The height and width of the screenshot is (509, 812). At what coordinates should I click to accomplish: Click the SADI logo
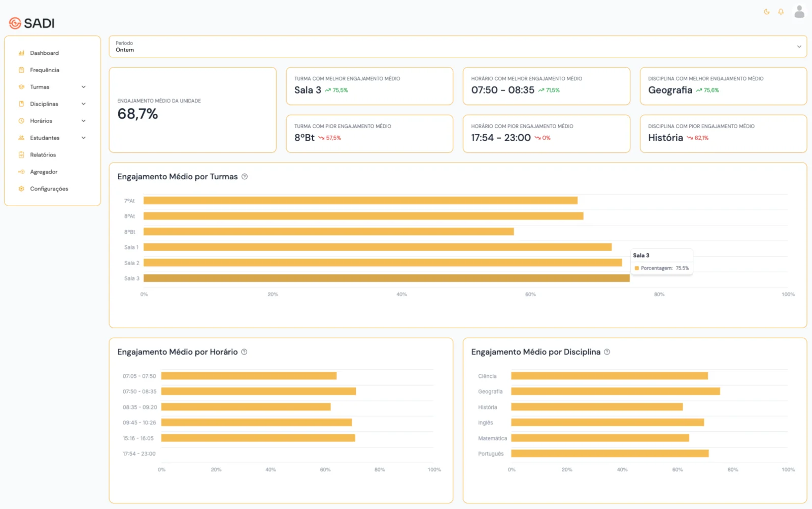pyautogui.click(x=31, y=23)
